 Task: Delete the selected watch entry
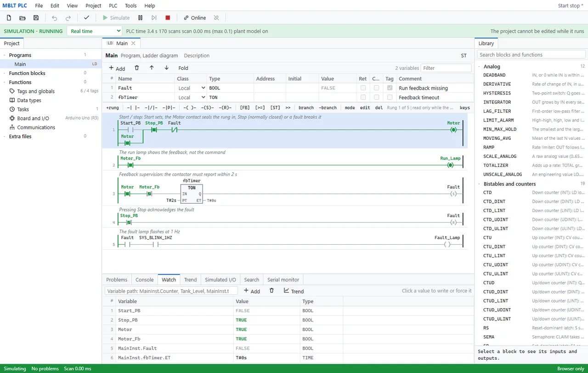tap(271, 291)
